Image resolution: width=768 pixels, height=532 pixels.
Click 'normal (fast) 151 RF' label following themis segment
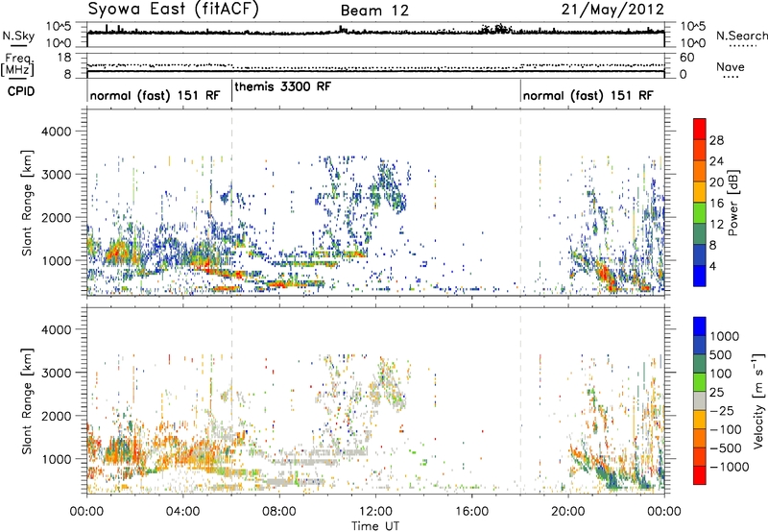pos(588,95)
